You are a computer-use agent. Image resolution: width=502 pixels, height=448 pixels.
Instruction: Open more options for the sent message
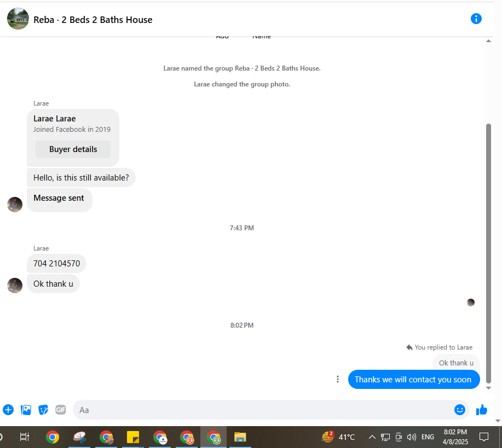(x=337, y=379)
